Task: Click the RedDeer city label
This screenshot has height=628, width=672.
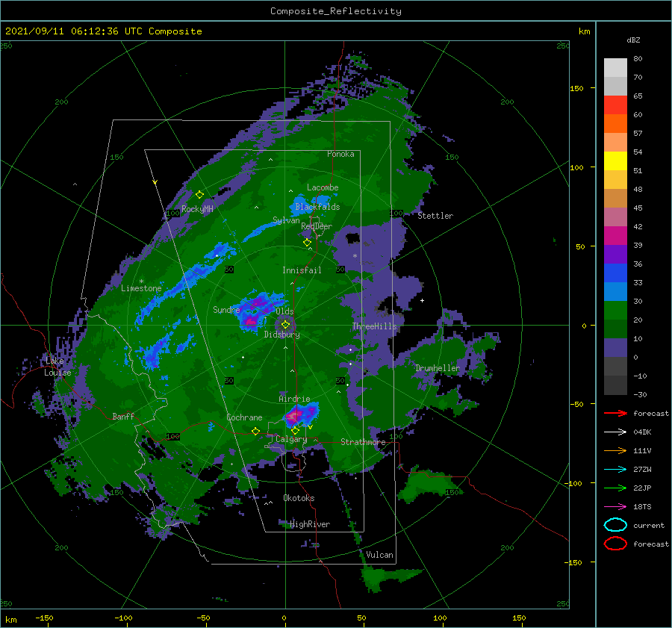Action: point(317,226)
